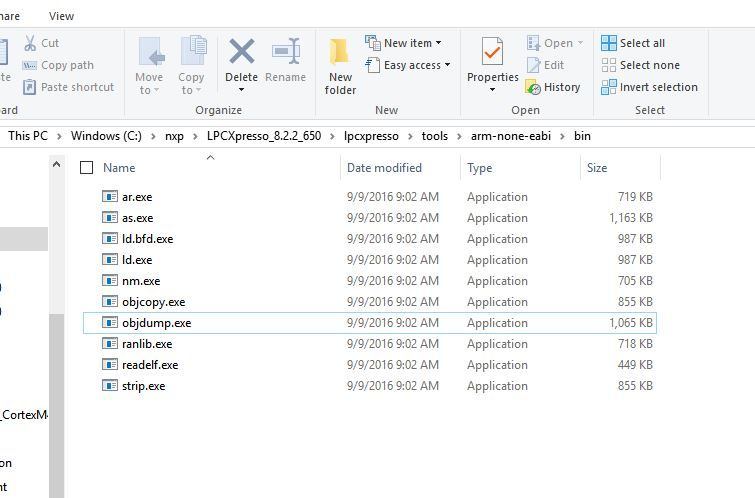Click the as.exe file icon
Viewport: 755px width, 498px height.
point(110,218)
